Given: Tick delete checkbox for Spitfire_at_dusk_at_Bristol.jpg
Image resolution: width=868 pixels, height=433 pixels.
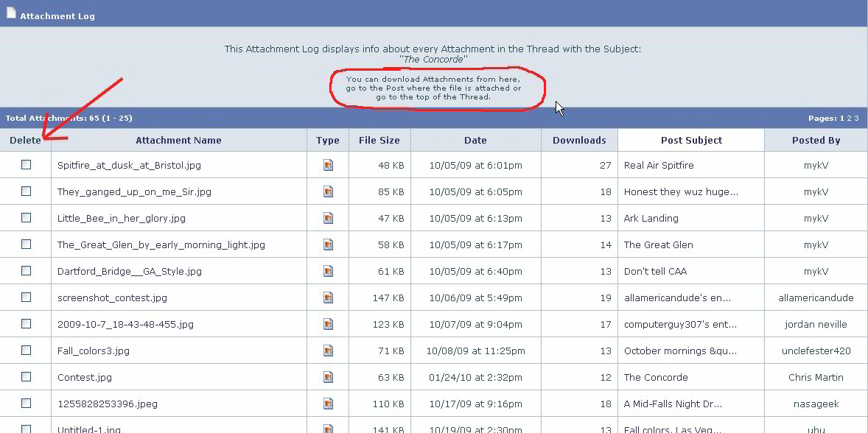Looking at the screenshot, I should tap(26, 164).
